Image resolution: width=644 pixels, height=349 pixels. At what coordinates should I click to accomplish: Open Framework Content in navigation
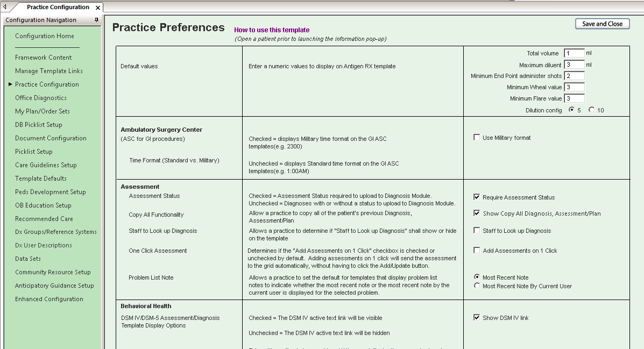(43, 58)
